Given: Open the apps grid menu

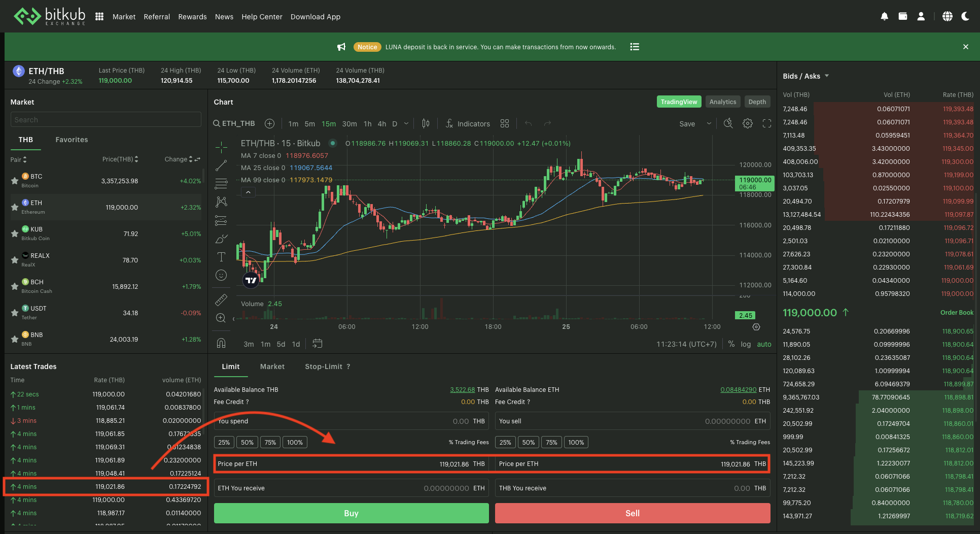Looking at the screenshot, I should [99, 17].
